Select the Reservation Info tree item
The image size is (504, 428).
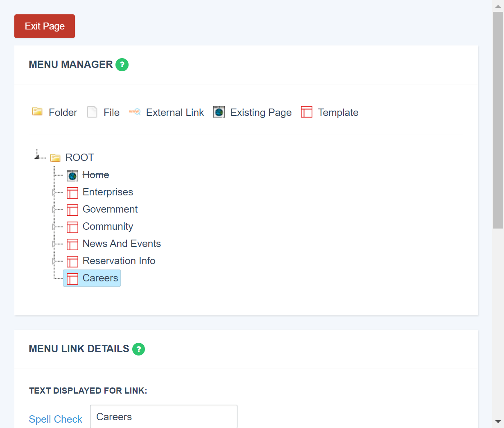tap(119, 261)
